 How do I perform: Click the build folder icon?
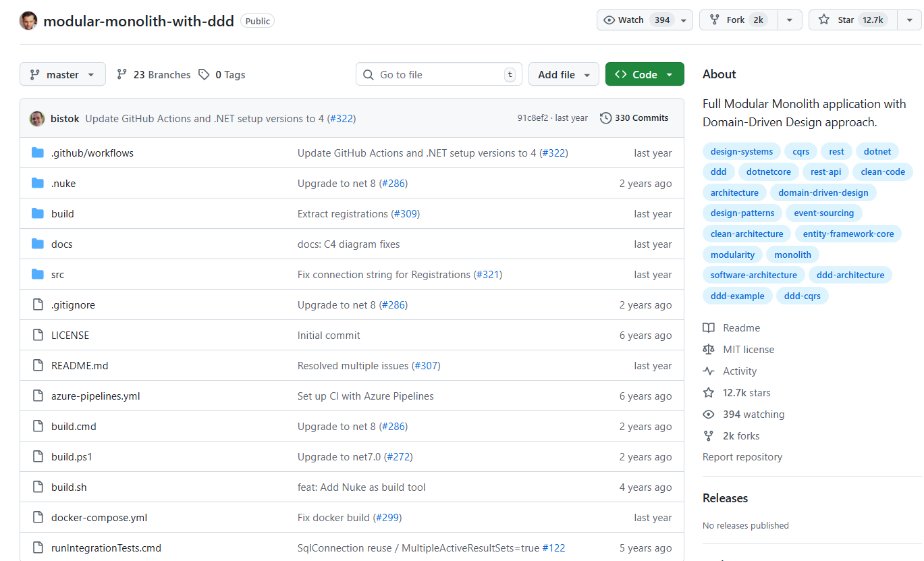click(38, 214)
